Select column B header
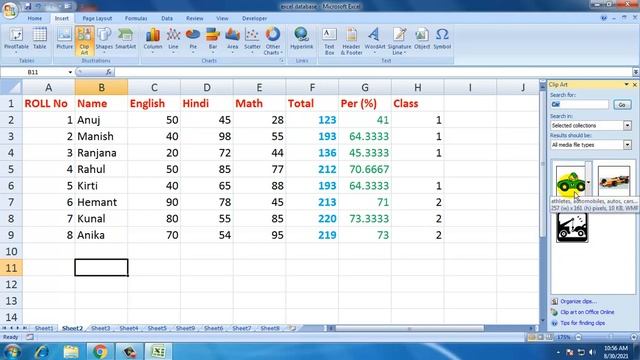Image resolution: width=640 pixels, height=360 pixels. tap(101, 87)
